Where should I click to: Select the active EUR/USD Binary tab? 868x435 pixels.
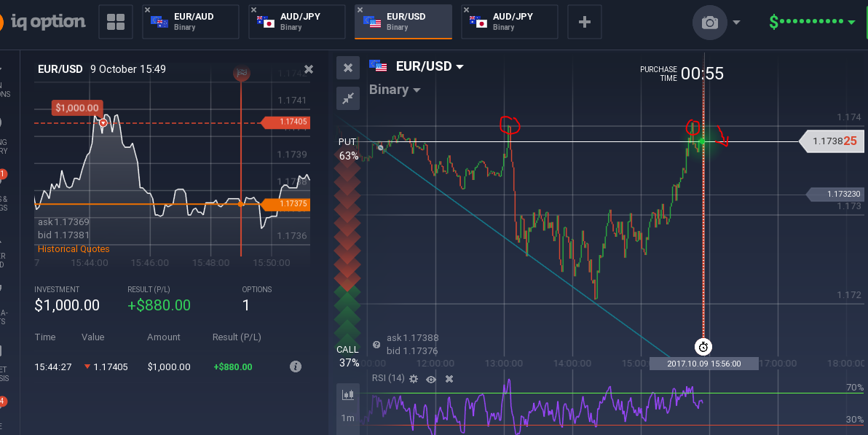click(x=403, y=22)
